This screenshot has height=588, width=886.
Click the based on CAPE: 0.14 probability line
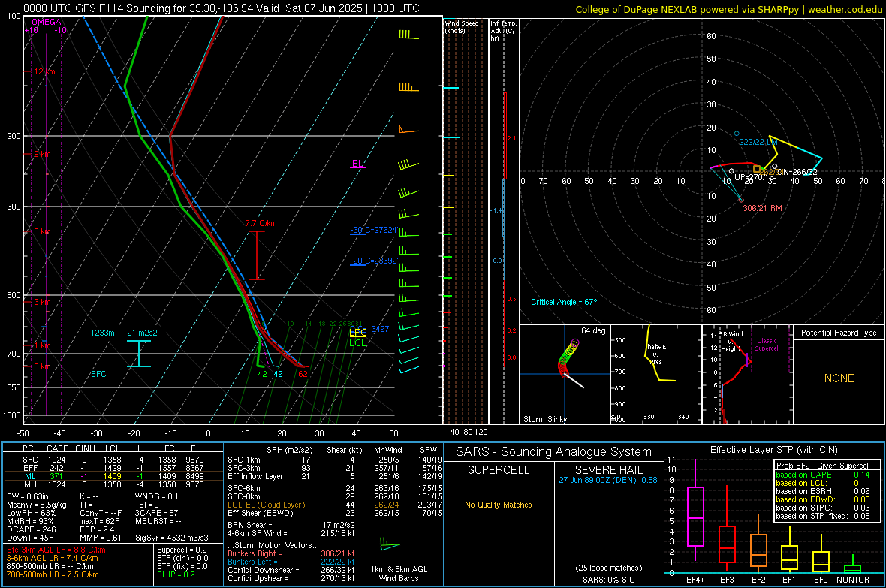(822, 475)
